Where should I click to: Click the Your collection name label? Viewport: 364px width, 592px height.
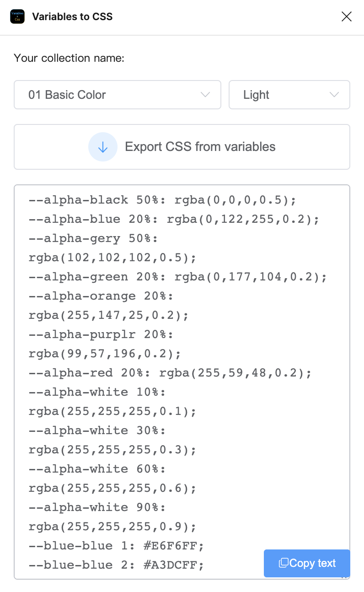coord(69,58)
